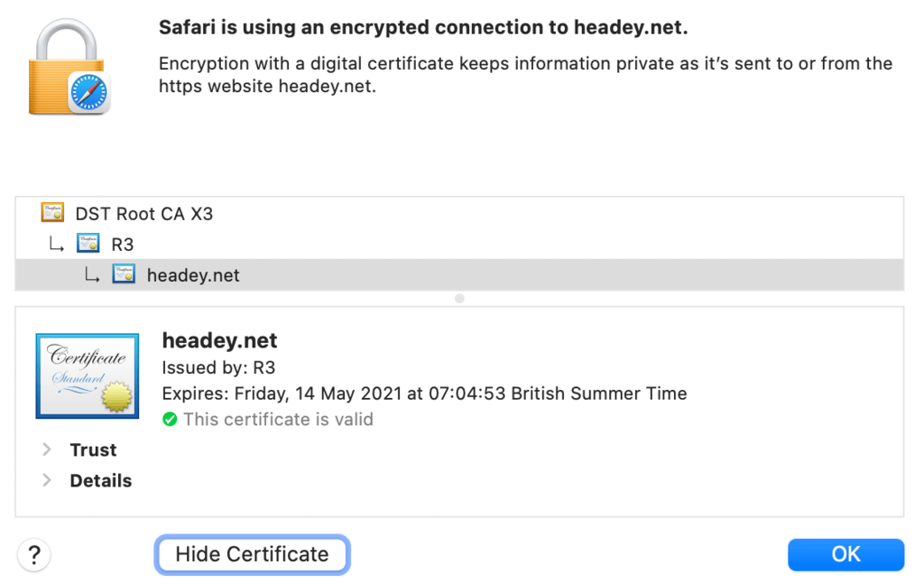Click the R3 intermediate certificate icon
The height and width of the screenshot is (584, 924).
[x=88, y=244]
